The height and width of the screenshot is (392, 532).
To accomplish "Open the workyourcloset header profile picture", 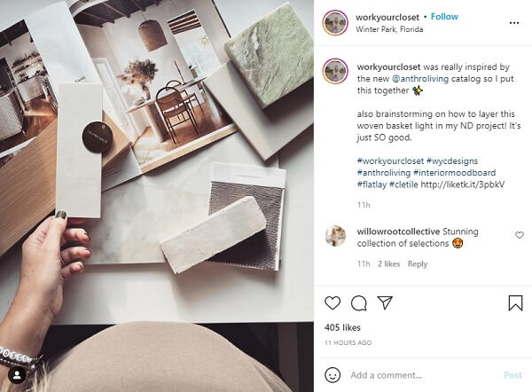I will coord(335,23).
